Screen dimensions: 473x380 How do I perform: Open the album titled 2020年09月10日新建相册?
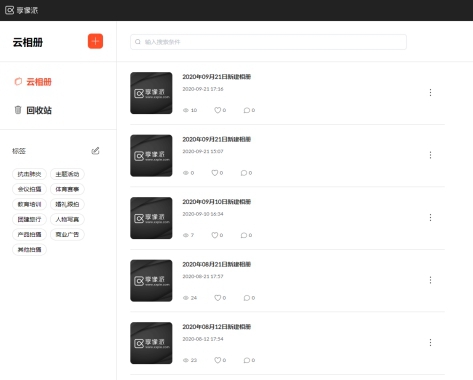(217, 202)
